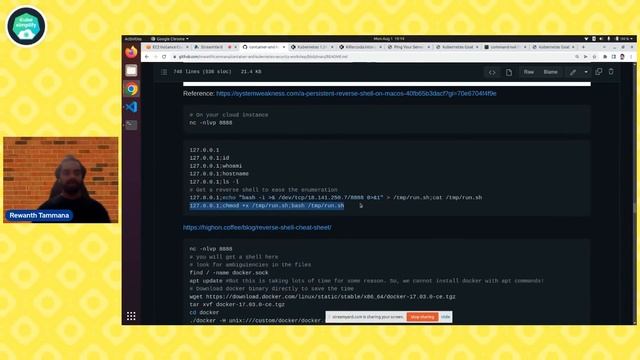This screenshot has width=640, height=360.
Task: Open Firefox from the Ubuntu dock
Action: 131,52
